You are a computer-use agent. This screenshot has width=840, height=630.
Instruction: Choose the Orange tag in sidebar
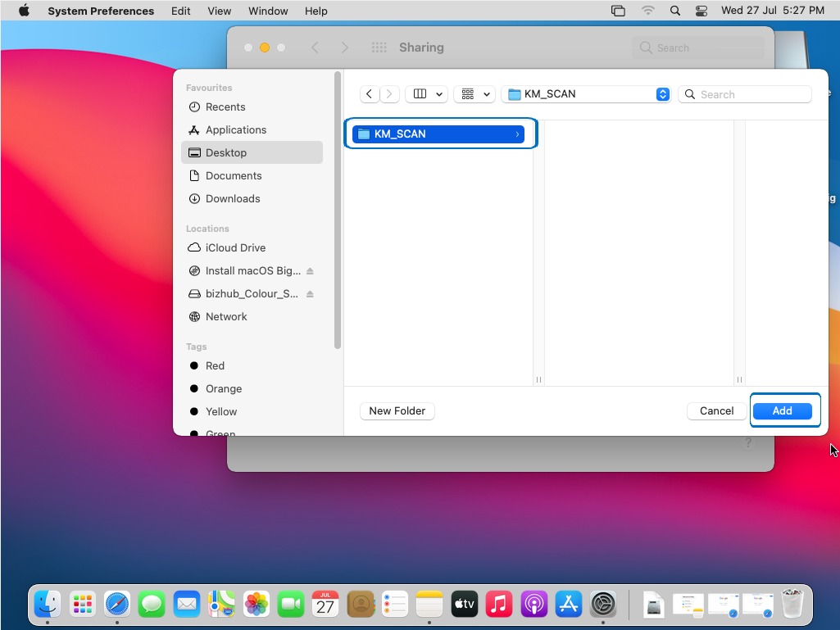tap(223, 388)
